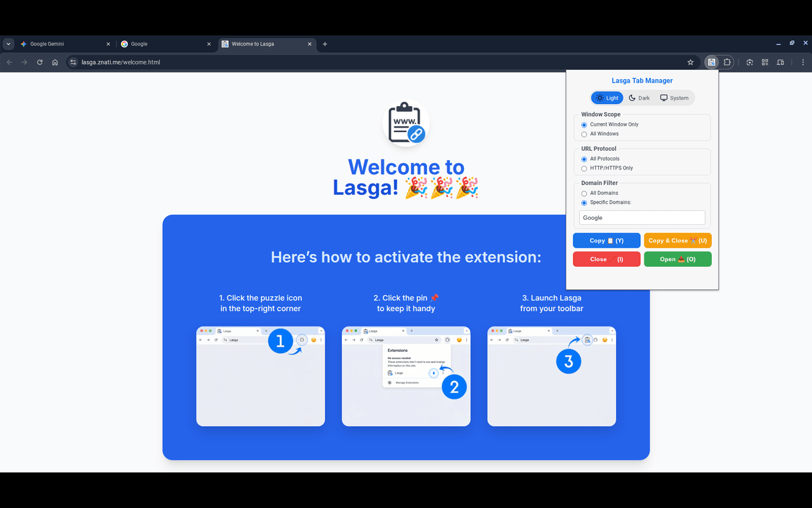This screenshot has width=812, height=508.
Task: Click the URL Protocol section label
Action: [x=599, y=149]
